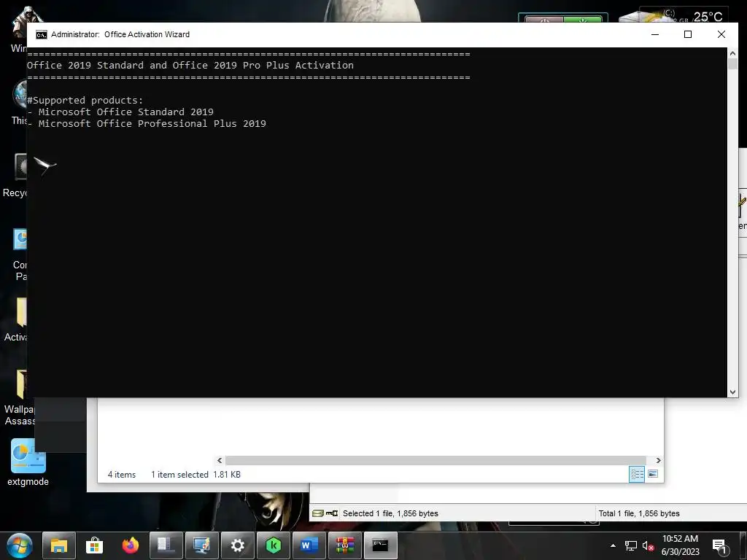Open the taskbar clock showing 10:52 AM
The image size is (747, 560).
[x=681, y=545]
